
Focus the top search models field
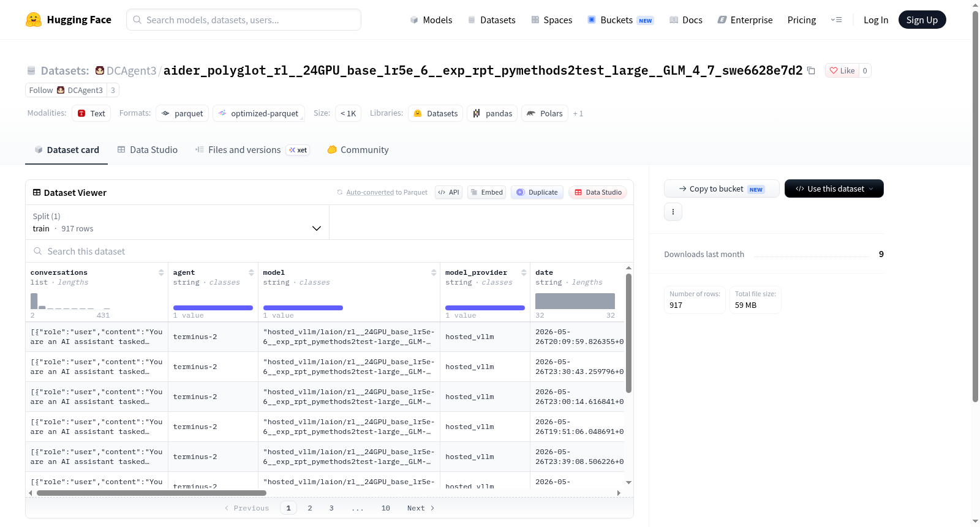[244, 20]
